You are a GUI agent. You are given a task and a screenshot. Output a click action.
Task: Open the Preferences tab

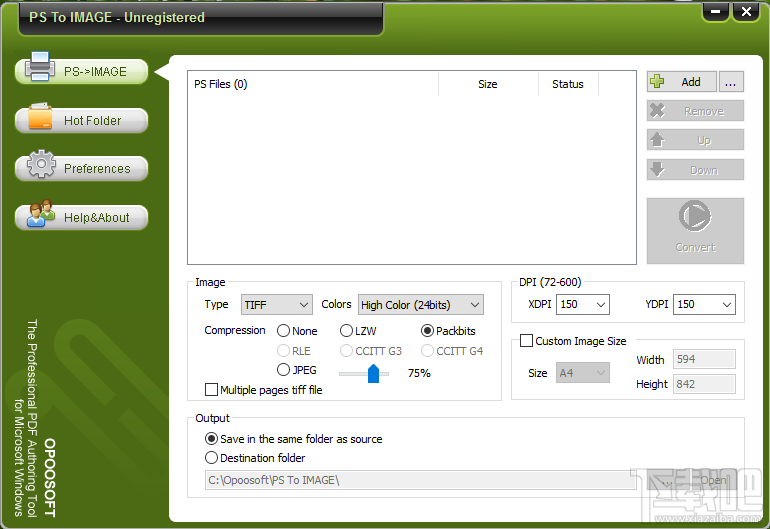pyautogui.click(x=82, y=168)
